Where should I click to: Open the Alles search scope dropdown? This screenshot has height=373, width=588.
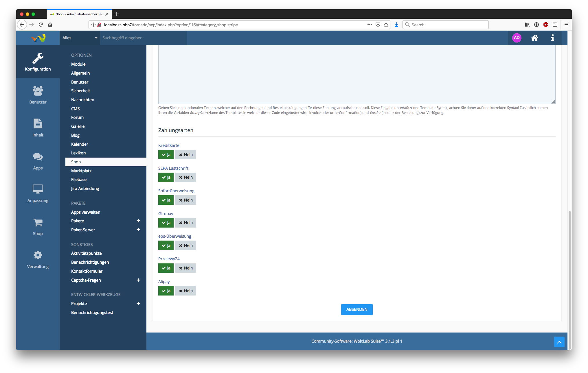(80, 38)
